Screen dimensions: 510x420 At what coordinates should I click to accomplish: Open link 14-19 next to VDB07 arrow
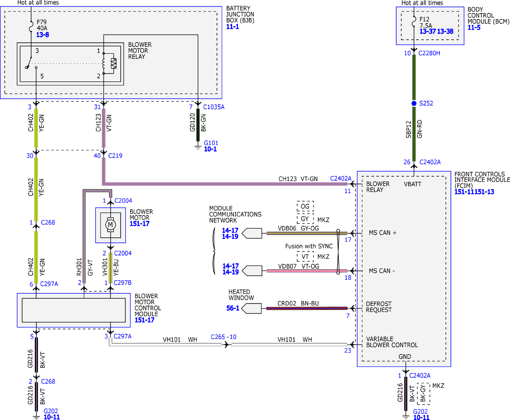pyautogui.click(x=231, y=272)
